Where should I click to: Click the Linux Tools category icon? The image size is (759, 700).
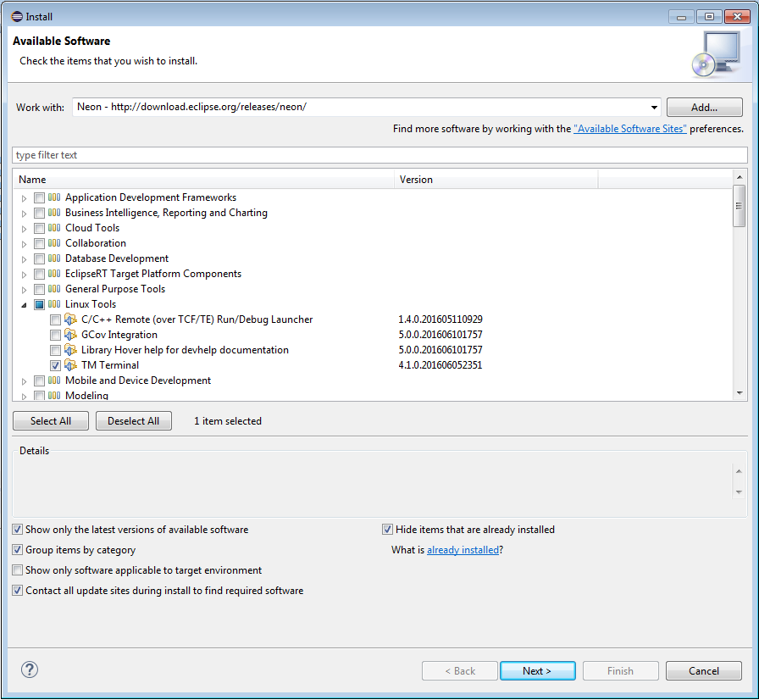[x=54, y=304]
